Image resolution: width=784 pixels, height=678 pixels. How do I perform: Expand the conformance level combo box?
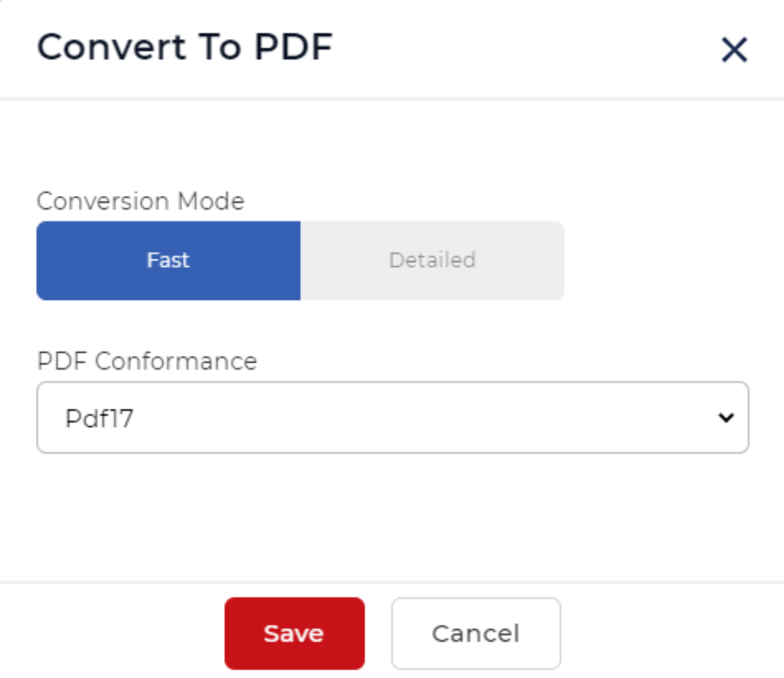tap(392, 418)
